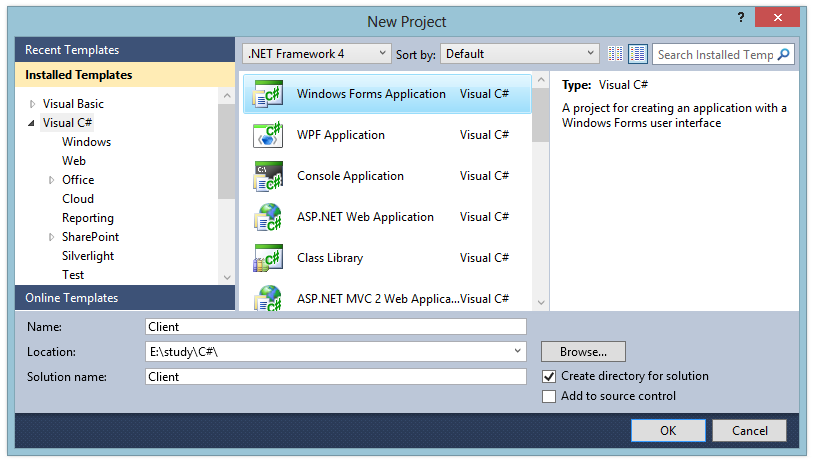
Task: Click the 'Class Library' template name
Action: [x=330, y=258]
